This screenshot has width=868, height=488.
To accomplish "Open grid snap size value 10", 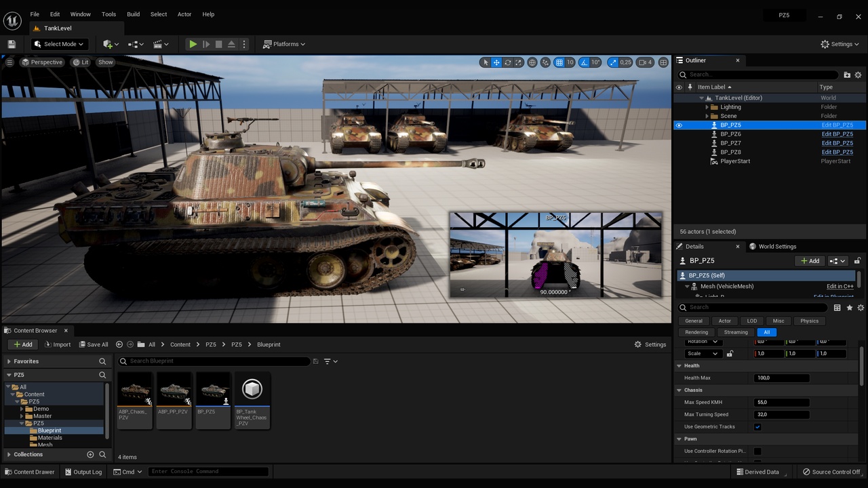I will click(x=570, y=62).
